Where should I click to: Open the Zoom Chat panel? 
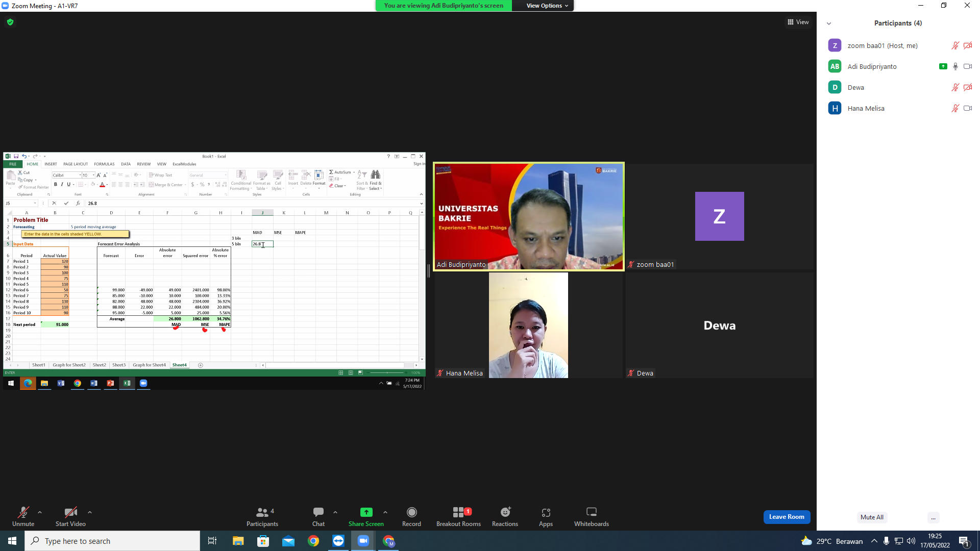pos(318,516)
